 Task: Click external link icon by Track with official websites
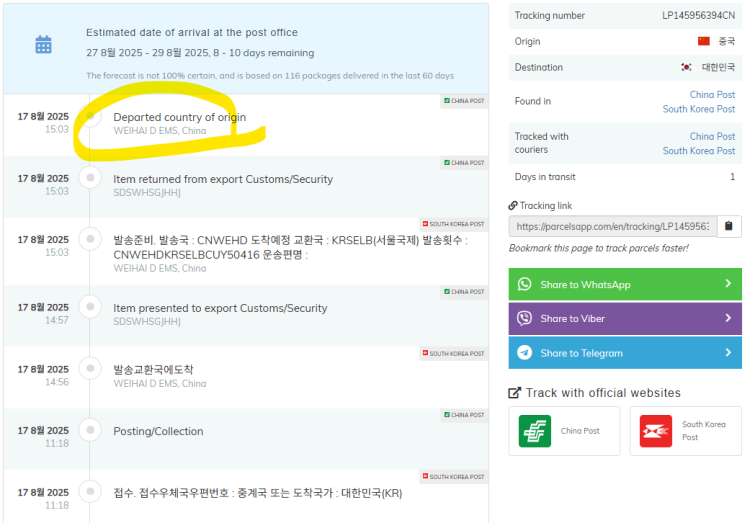point(514,393)
